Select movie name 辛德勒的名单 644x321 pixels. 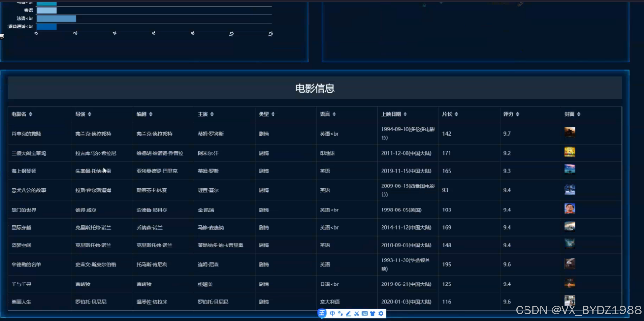26,265
